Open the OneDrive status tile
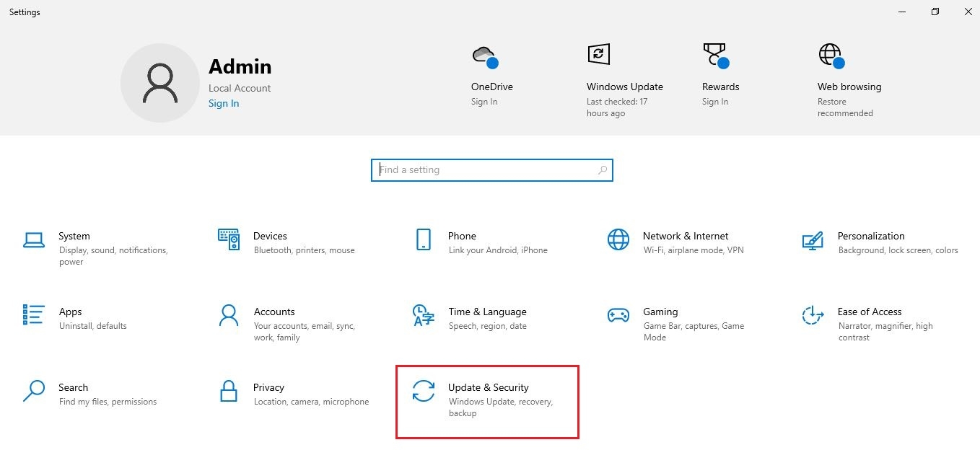This screenshot has width=980, height=463. click(491, 87)
